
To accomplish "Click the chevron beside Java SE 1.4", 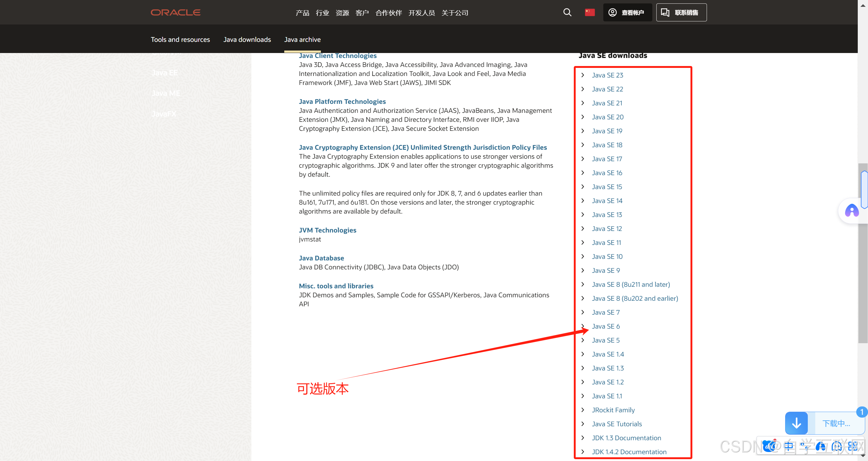I will [582, 354].
